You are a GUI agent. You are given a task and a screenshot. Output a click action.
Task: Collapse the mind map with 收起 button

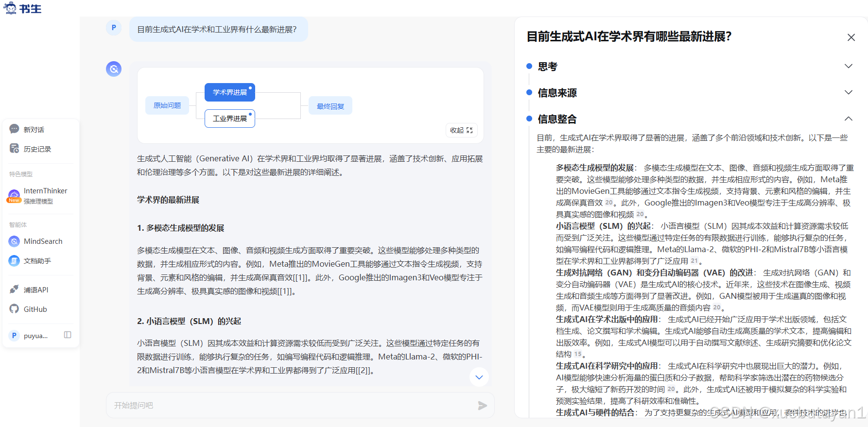pyautogui.click(x=461, y=130)
